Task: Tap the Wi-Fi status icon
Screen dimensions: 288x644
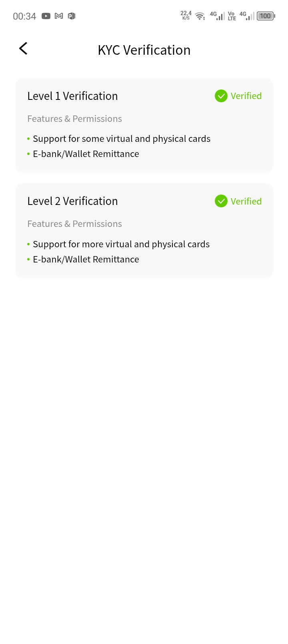Action: click(x=200, y=16)
